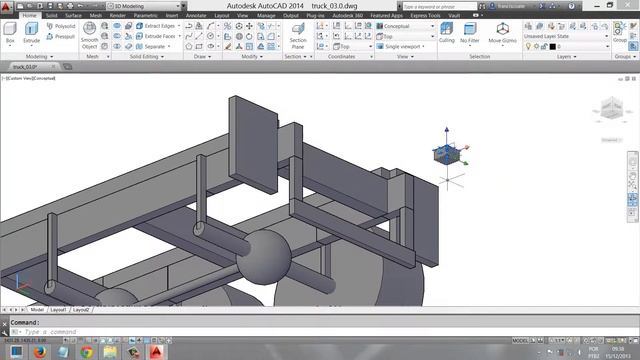640x360 pixels.
Task: Switch to the Layout2 tab
Action: point(81,310)
